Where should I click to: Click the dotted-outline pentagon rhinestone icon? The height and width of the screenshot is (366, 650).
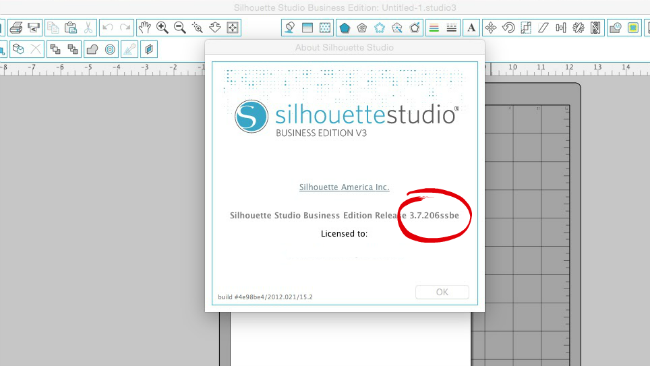click(380, 28)
